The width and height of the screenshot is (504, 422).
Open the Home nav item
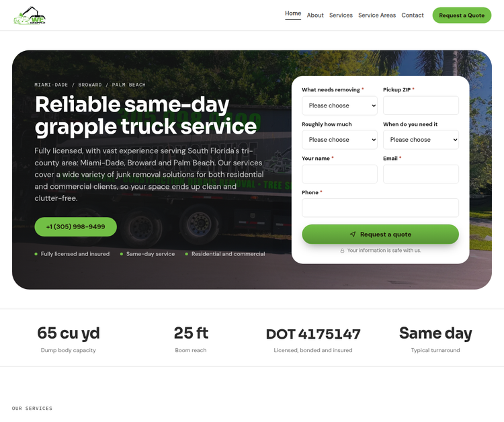[293, 13]
